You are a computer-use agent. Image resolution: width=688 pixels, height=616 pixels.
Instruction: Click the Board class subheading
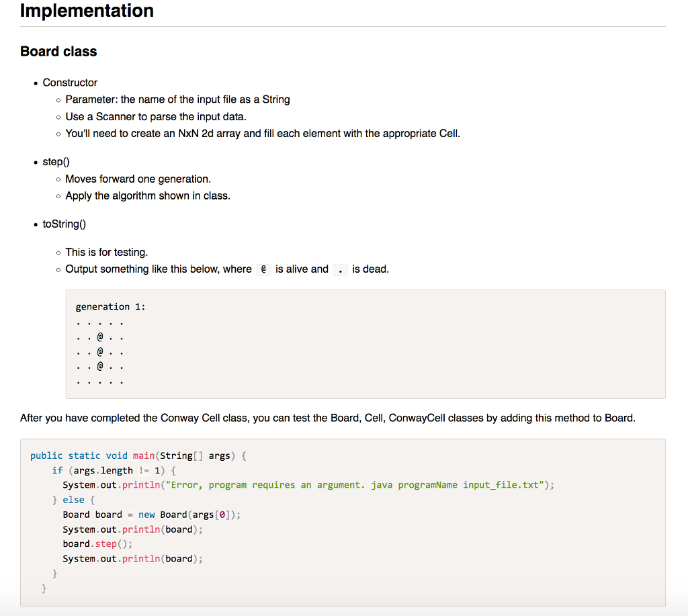pyautogui.click(x=58, y=52)
